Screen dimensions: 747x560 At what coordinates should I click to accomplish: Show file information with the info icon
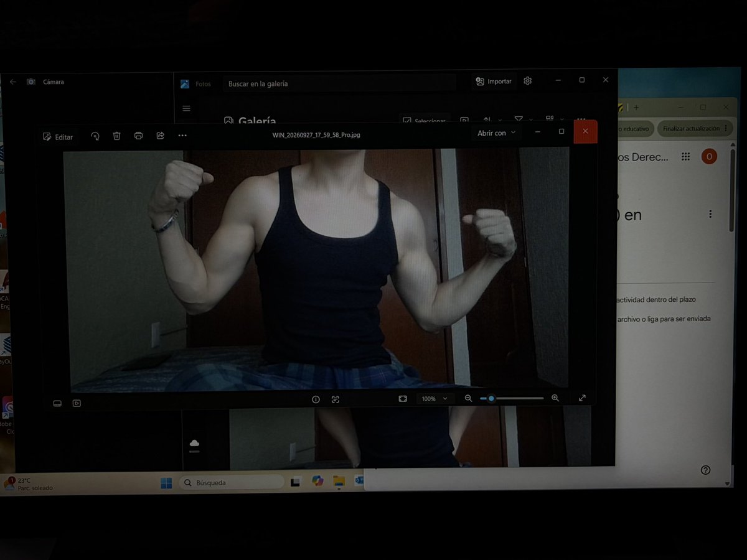pos(316,399)
